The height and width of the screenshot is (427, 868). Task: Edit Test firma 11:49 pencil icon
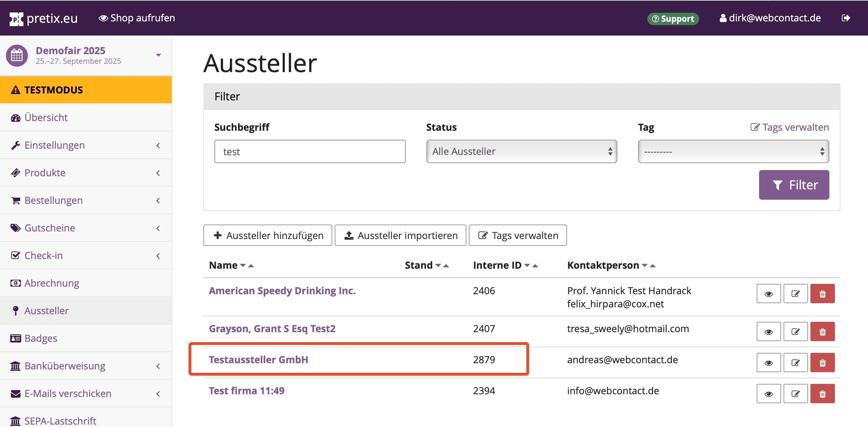pyautogui.click(x=796, y=394)
